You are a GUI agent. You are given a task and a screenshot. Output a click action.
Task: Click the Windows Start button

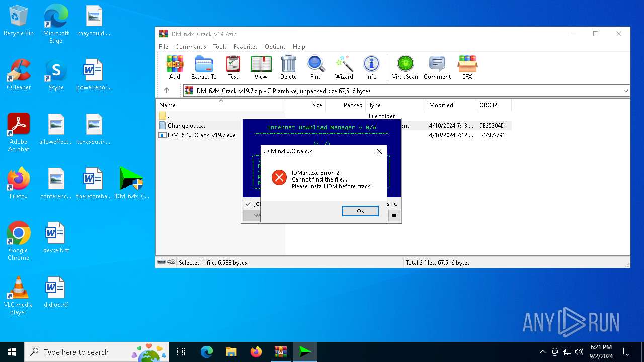point(12,352)
